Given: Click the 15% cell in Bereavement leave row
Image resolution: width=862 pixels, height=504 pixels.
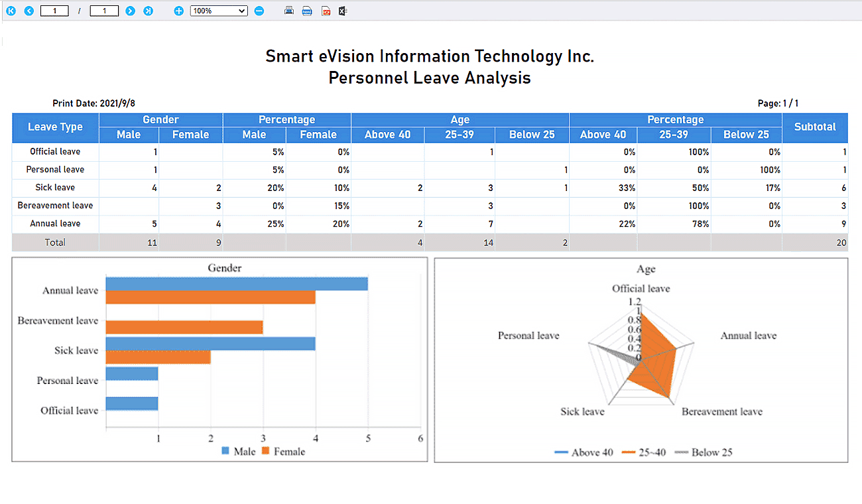Looking at the screenshot, I should point(318,206).
